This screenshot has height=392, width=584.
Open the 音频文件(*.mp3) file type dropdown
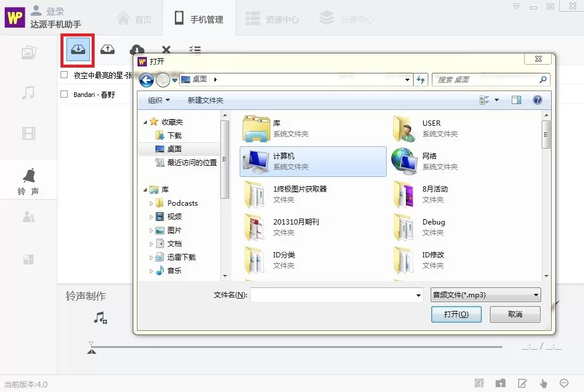486,295
